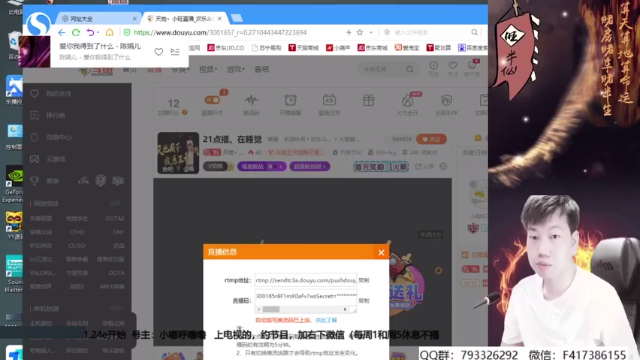The width and height of the screenshot is (640, 360).
Task: Copy the rtmp address with 复制
Action: pyautogui.click(x=364, y=280)
